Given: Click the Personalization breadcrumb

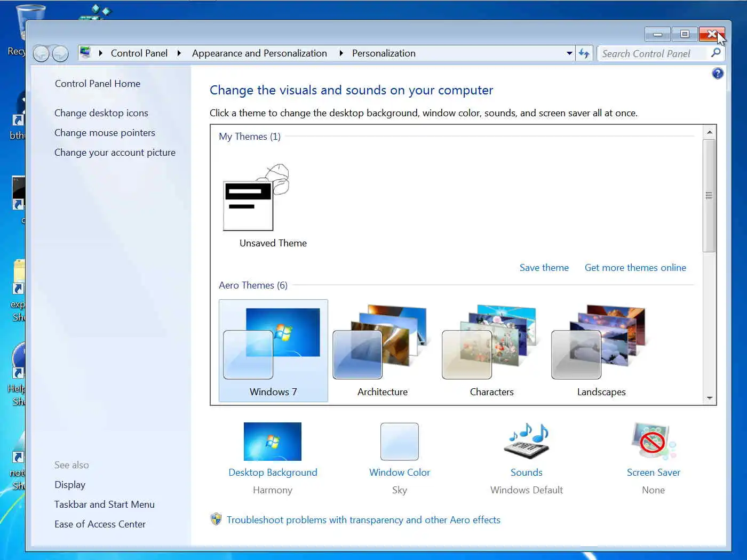Looking at the screenshot, I should click(x=384, y=53).
